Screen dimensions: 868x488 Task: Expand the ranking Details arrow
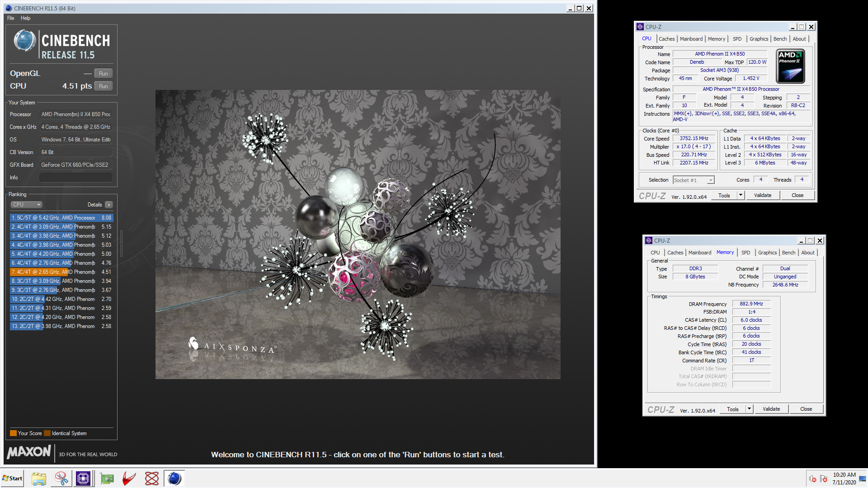click(x=109, y=205)
